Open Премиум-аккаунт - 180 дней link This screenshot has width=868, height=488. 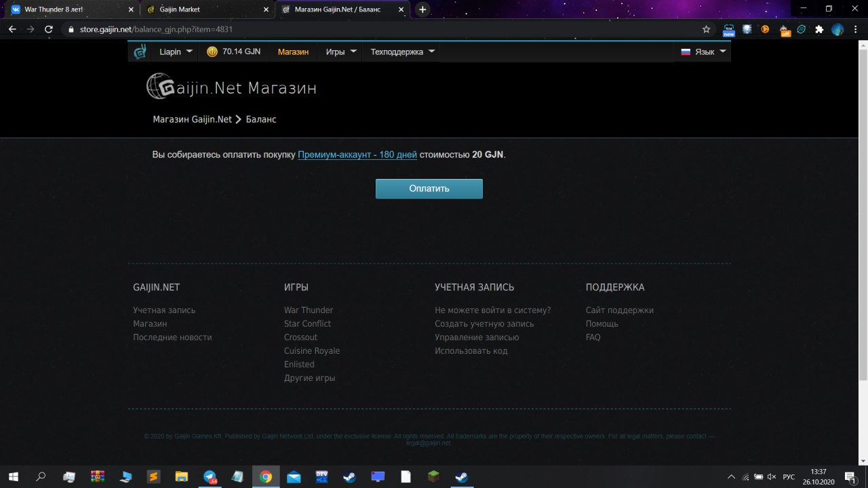click(x=357, y=155)
